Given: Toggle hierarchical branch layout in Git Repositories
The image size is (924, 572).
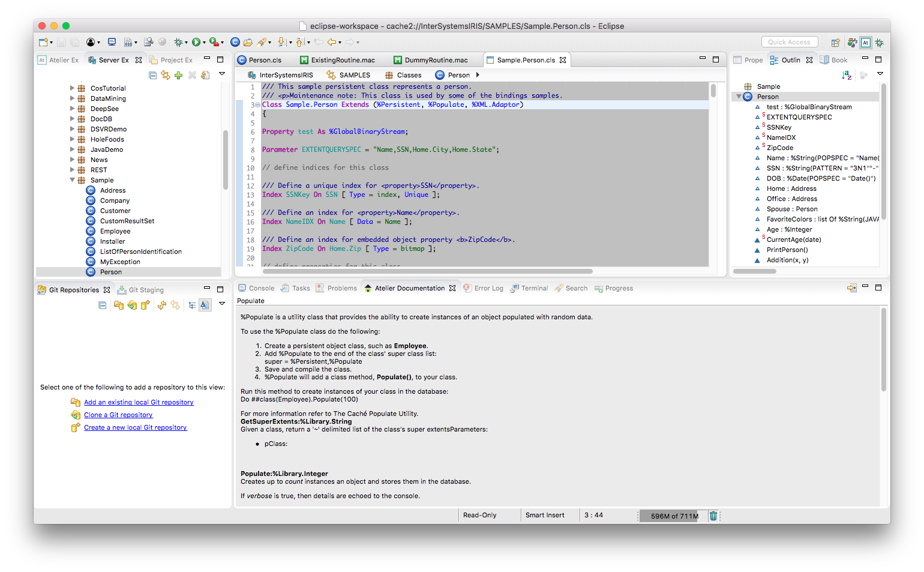Looking at the screenshot, I should tap(192, 305).
